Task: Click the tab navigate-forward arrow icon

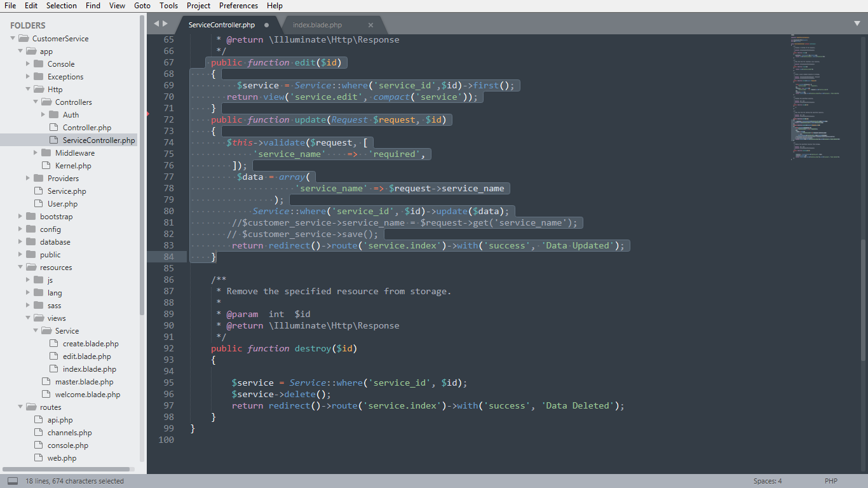Action: click(x=166, y=24)
